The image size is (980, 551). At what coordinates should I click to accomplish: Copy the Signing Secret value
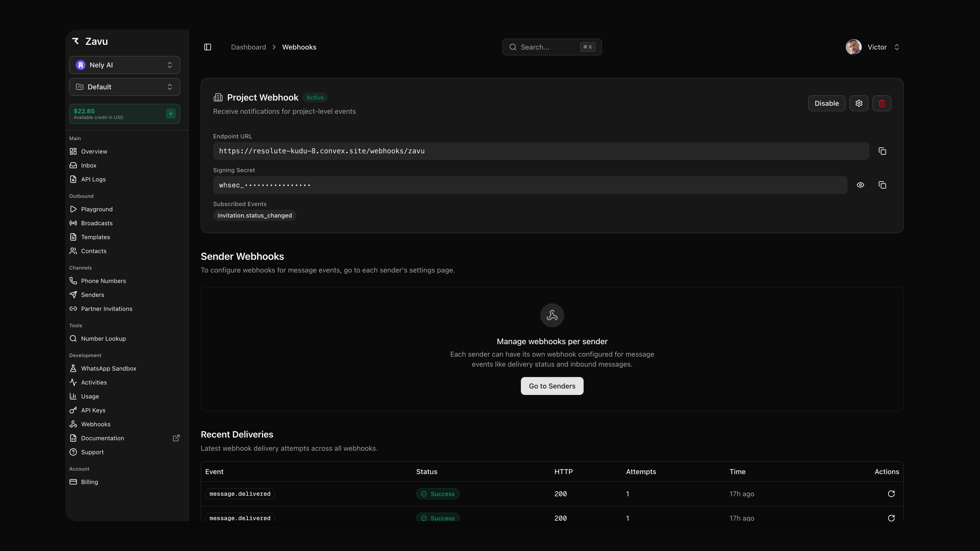pyautogui.click(x=882, y=185)
